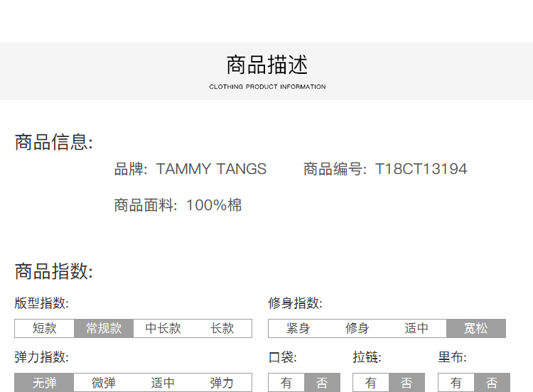Click the brand name TAMMY TANGS
This screenshot has width=533, height=392.
coord(211,169)
